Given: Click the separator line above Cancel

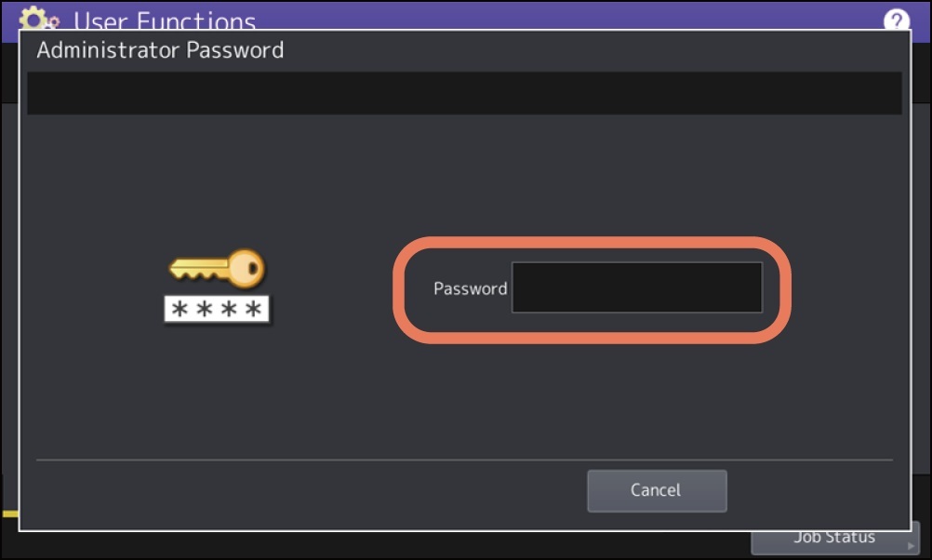Looking at the screenshot, I should coord(464,460).
